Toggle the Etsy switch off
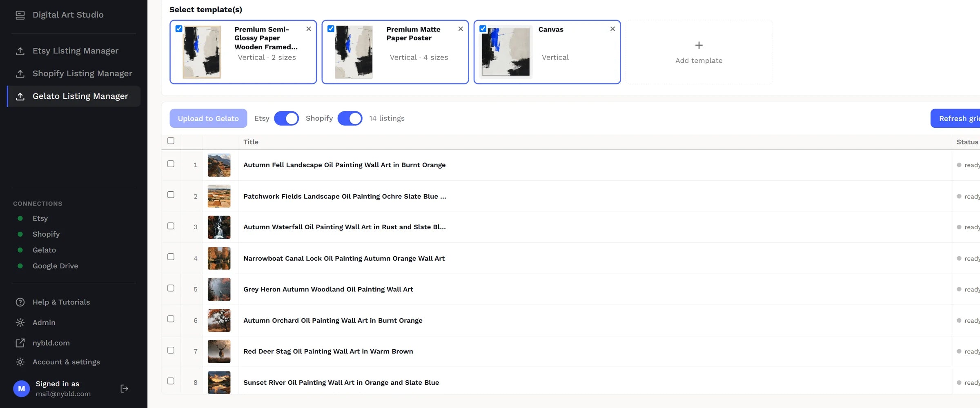980x408 pixels. pyautogui.click(x=286, y=118)
